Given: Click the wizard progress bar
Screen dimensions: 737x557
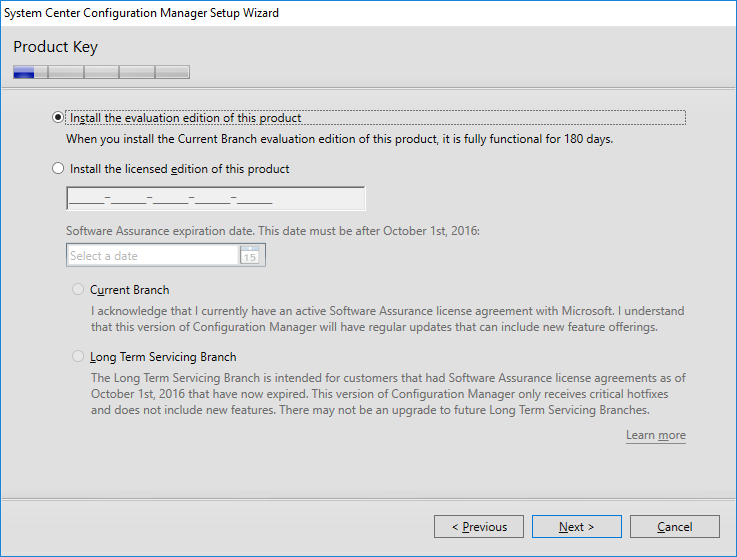Looking at the screenshot, I should 102,72.
